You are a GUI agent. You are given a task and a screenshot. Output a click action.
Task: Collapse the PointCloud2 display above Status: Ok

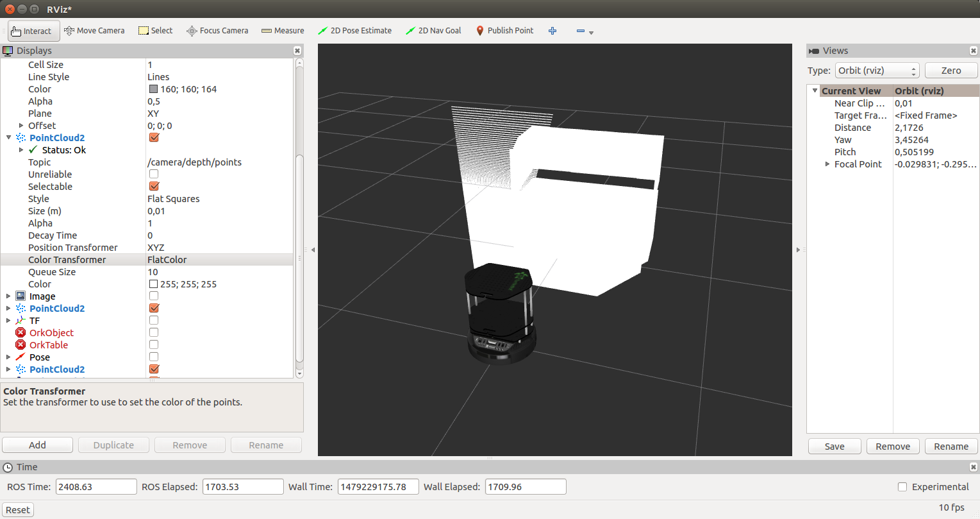click(8, 138)
